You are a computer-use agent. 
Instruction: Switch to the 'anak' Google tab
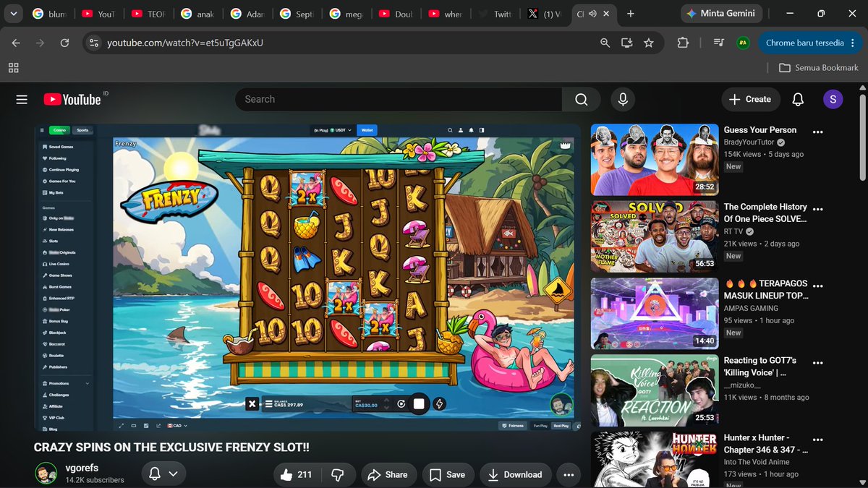pos(198,14)
